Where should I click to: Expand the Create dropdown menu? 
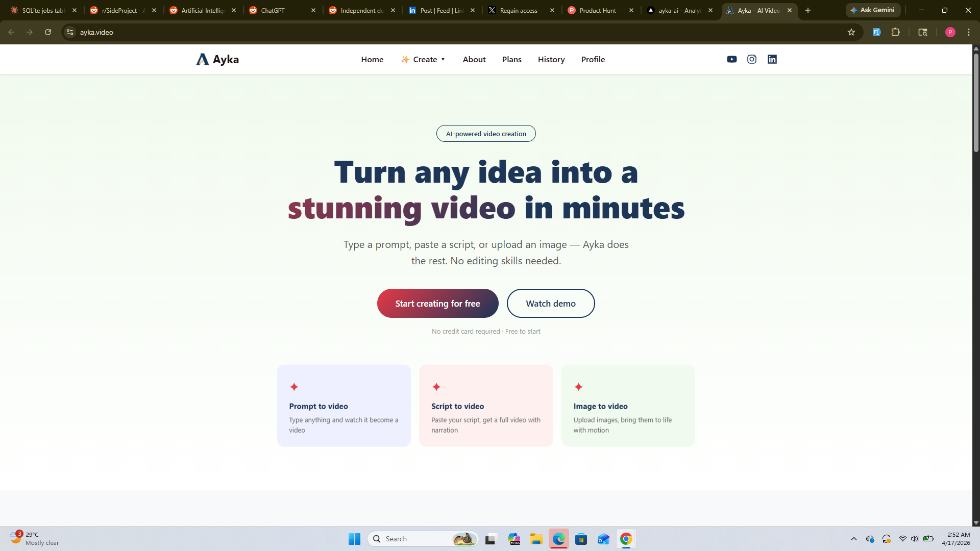(423, 59)
